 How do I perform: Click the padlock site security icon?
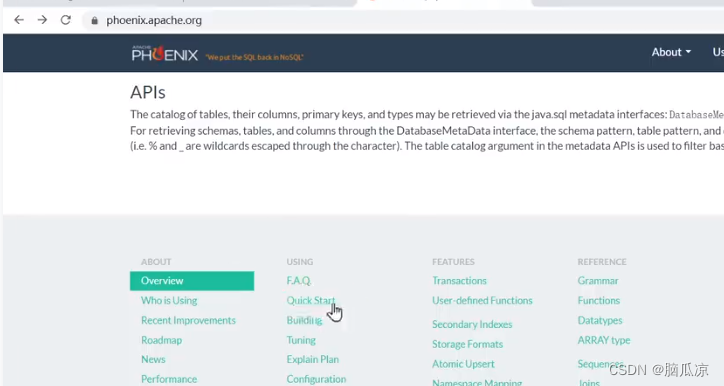[x=95, y=20]
